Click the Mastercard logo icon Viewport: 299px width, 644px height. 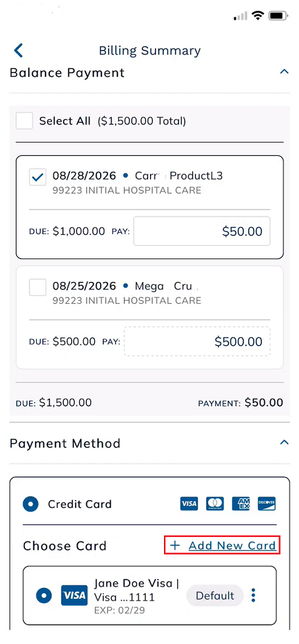[215, 503]
